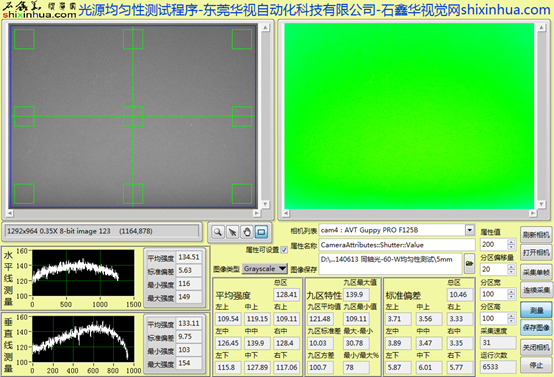554x377 pixels.
Task: Toggle the 属性可设置 checkbox
Action: coord(284,250)
